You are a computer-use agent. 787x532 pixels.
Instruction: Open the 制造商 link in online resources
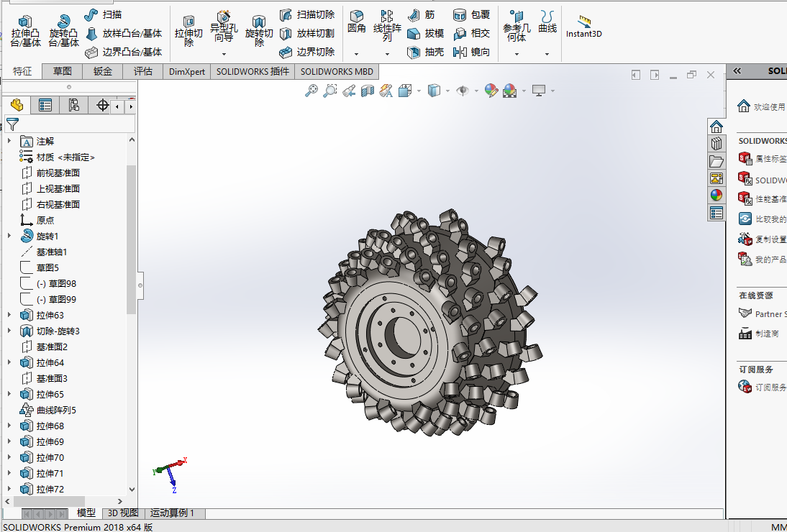pos(758,334)
